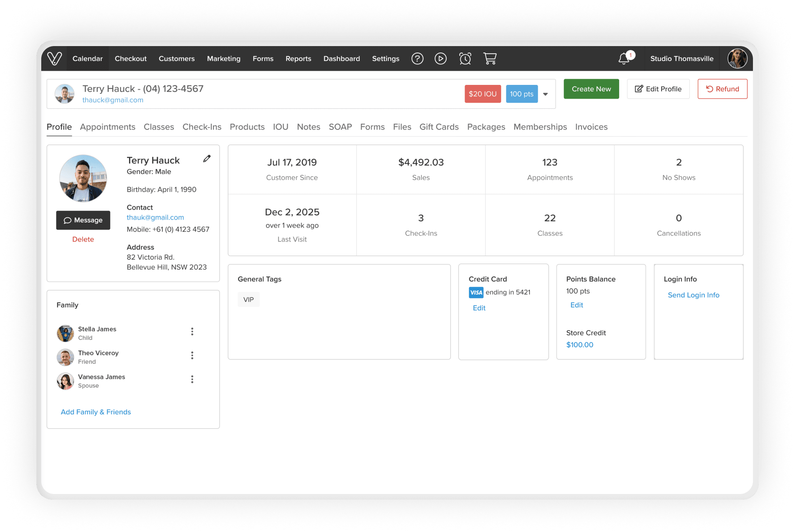Open the shopping cart icon

pyautogui.click(x=490, y=59)
